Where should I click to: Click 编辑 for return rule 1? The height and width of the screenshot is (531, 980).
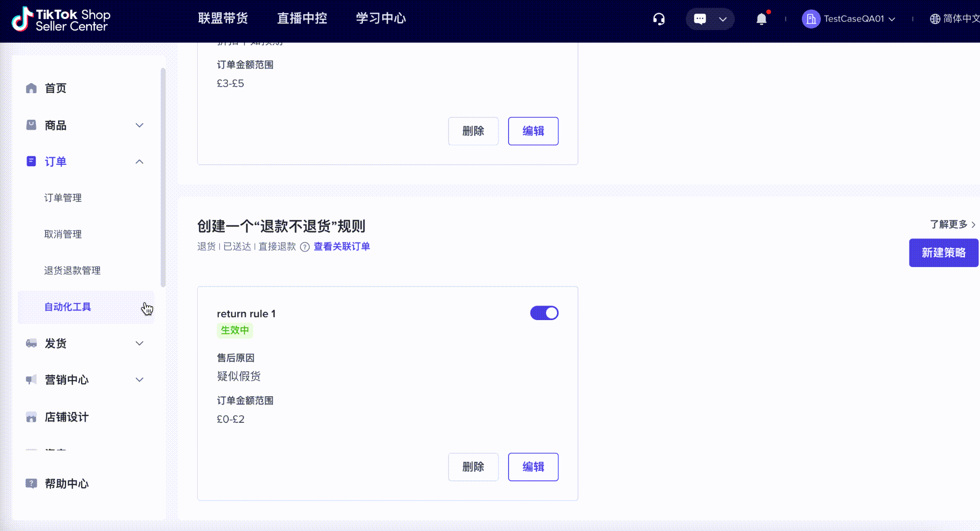(x=533, y=467)
